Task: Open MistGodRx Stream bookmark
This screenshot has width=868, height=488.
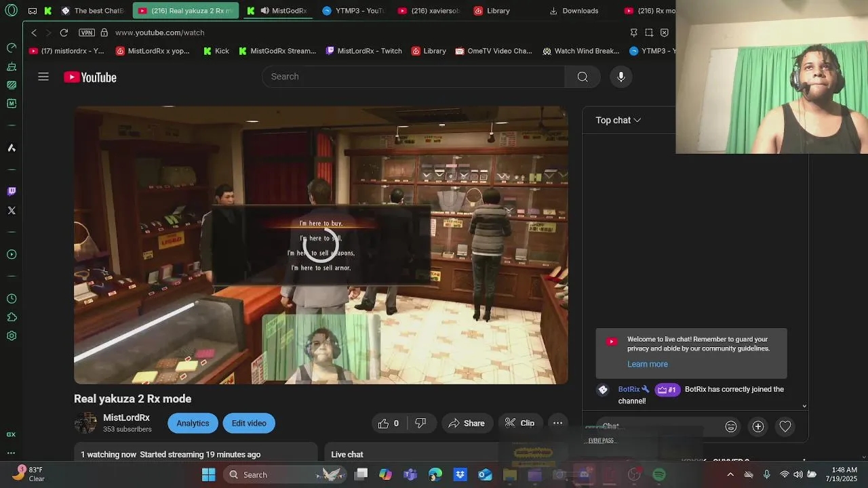Action: click(x=277, y=51)
